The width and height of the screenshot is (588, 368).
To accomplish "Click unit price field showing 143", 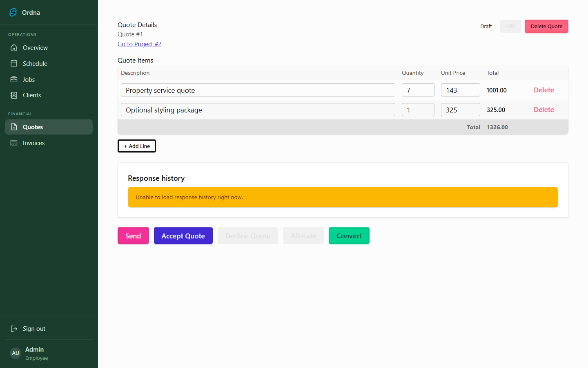I will pyautogui.click(x=461, y=90).
